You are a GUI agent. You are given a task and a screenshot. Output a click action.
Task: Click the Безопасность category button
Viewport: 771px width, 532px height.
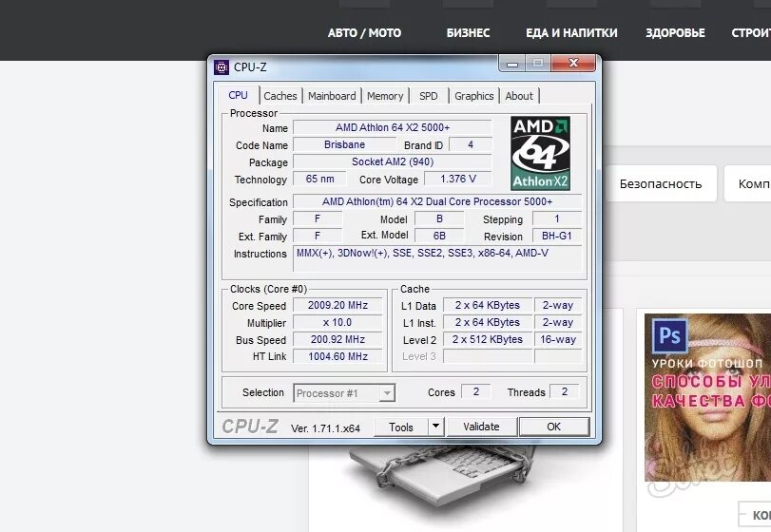pos(661,183)
